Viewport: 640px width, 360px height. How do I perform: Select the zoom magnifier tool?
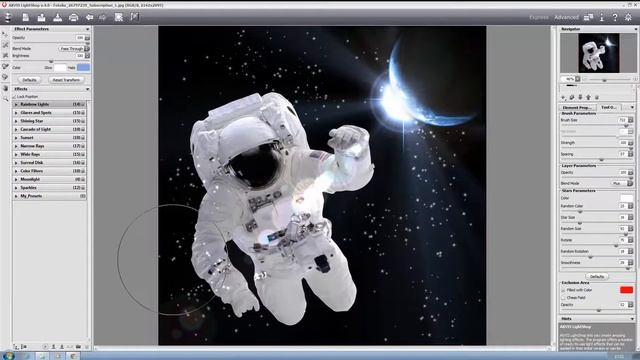(x=5, y=99)
